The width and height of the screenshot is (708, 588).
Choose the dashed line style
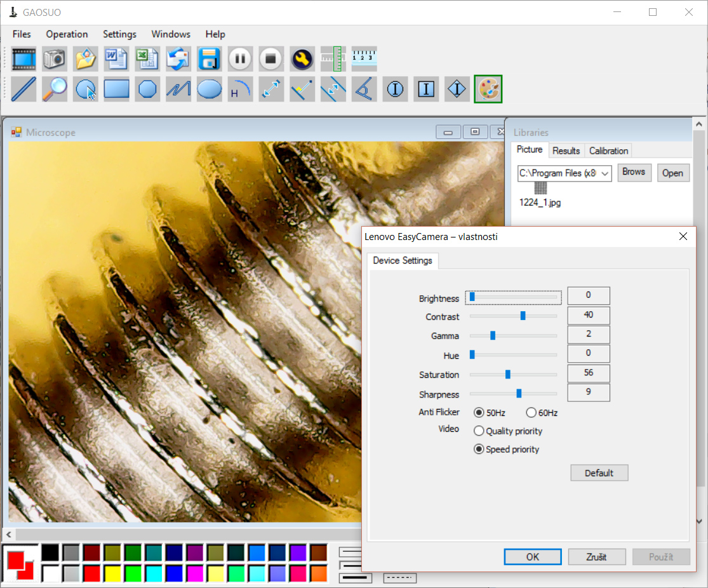click(399, 578)
